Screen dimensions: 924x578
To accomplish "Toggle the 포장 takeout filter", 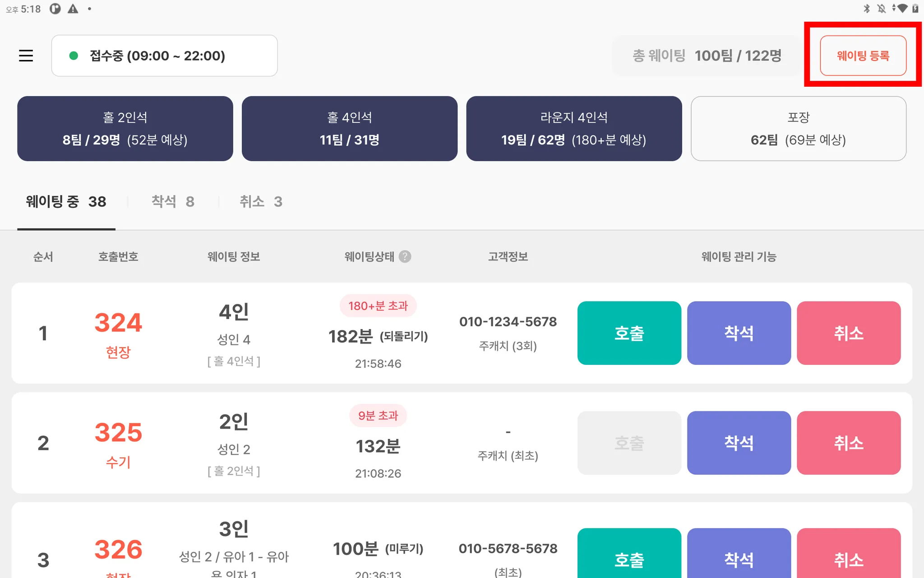I will (798, 129).
